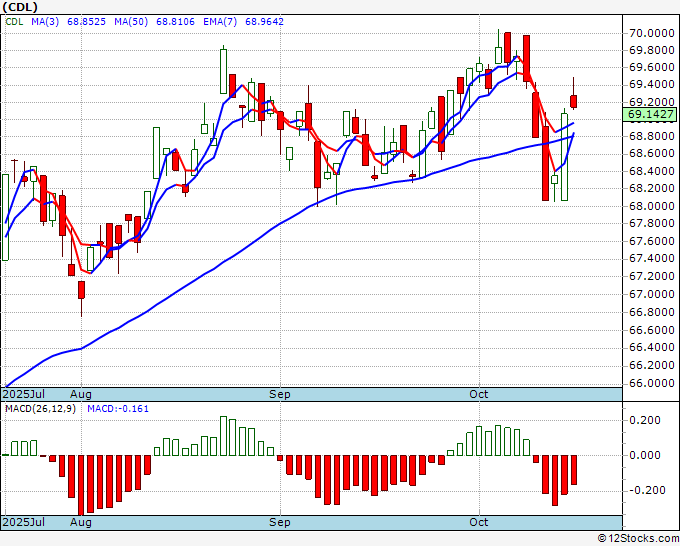Click the 68.8000 price axis label
This screenshot has height=546, width=680.
652,136
